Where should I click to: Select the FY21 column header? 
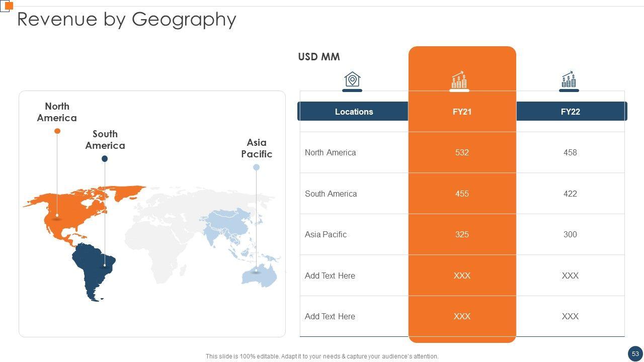click(462, 112)
